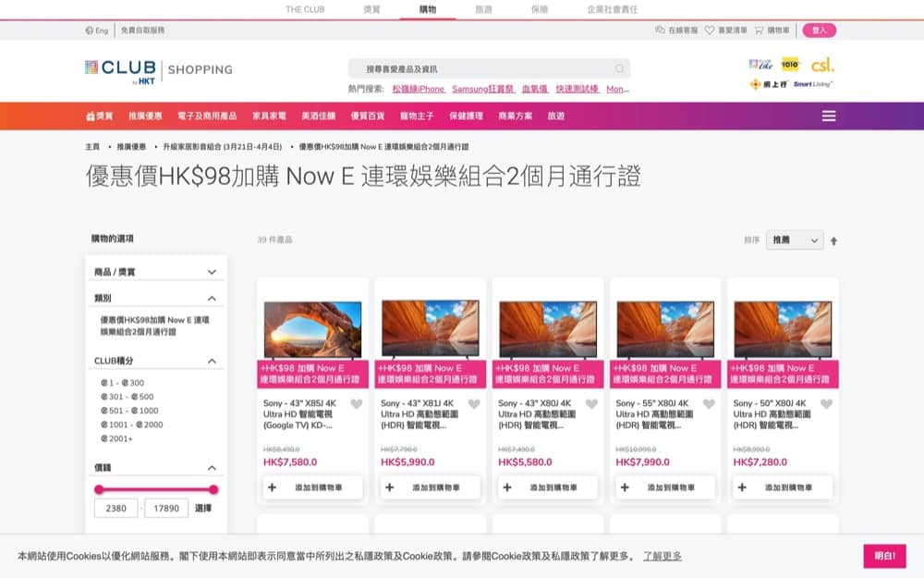The height and width of the screenshot is (578, 924).
Task: Open 寵物主子 in the navigation bar
Action: pos(417,117)
